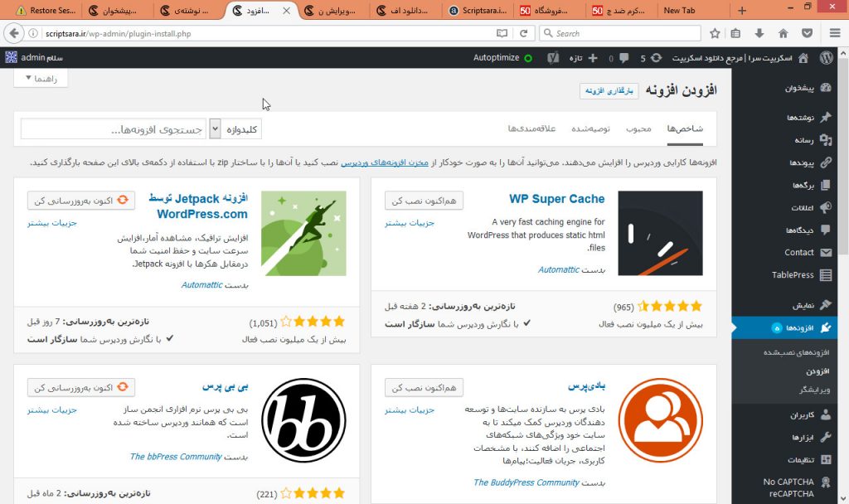Open the WP Super Cache title link
Screen dimensions: 849x504
click(x=556, y=199)
